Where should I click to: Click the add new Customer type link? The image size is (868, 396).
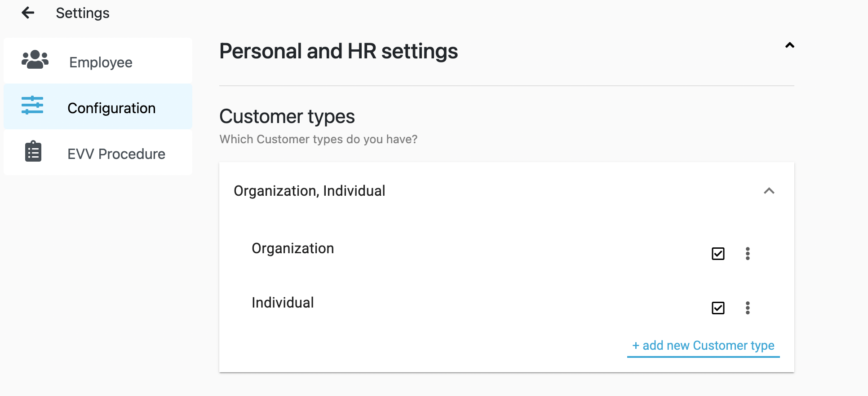703,345
